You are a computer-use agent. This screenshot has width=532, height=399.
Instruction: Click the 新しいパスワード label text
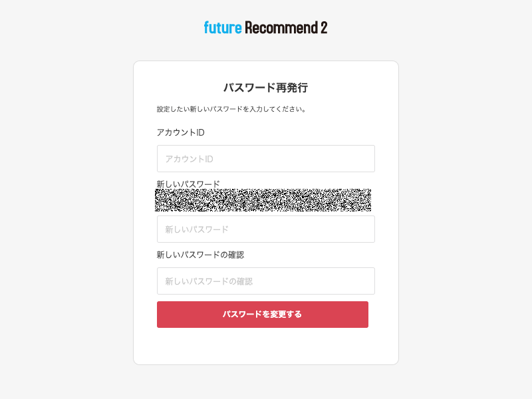188,184
